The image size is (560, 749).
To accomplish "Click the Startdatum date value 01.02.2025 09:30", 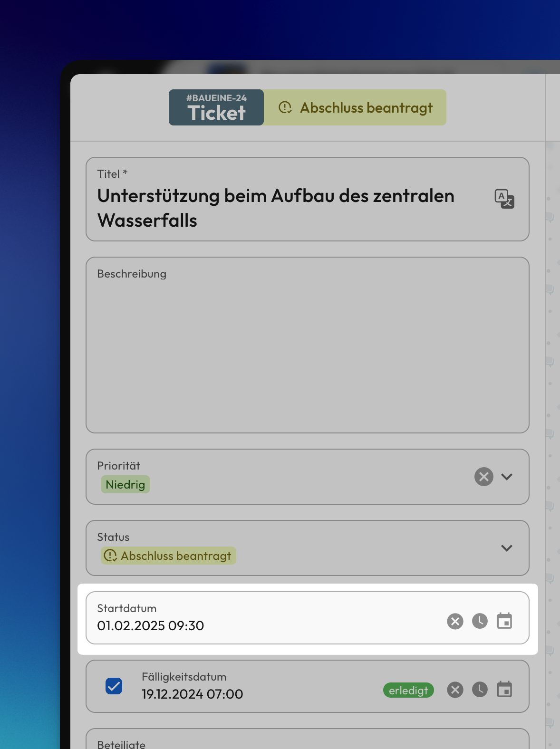I will [151, 625].
